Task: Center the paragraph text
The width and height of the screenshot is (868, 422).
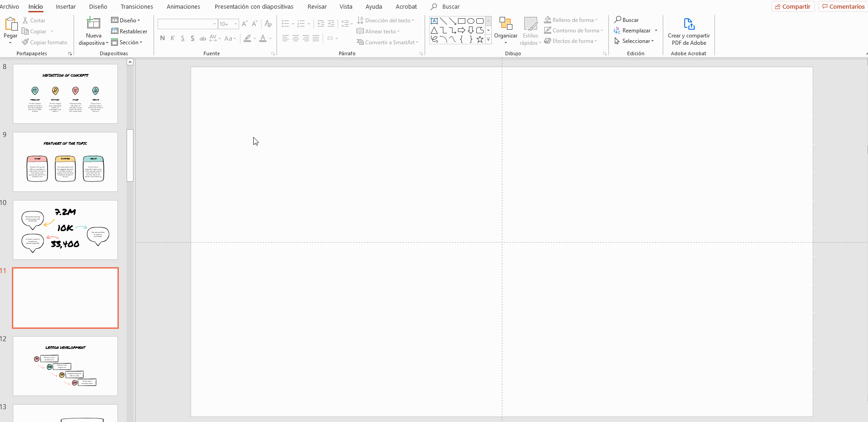Action: point(296,38)
